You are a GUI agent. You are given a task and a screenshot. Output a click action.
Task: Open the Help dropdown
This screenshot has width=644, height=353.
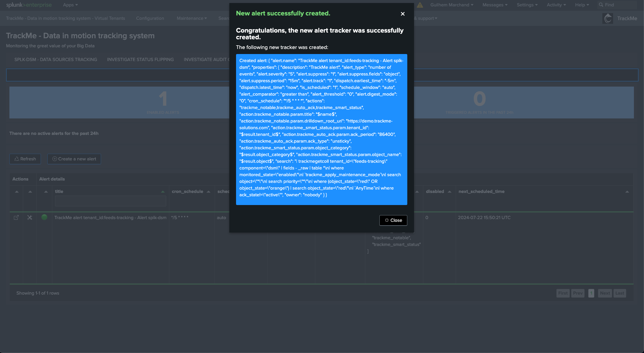point(582,5)
